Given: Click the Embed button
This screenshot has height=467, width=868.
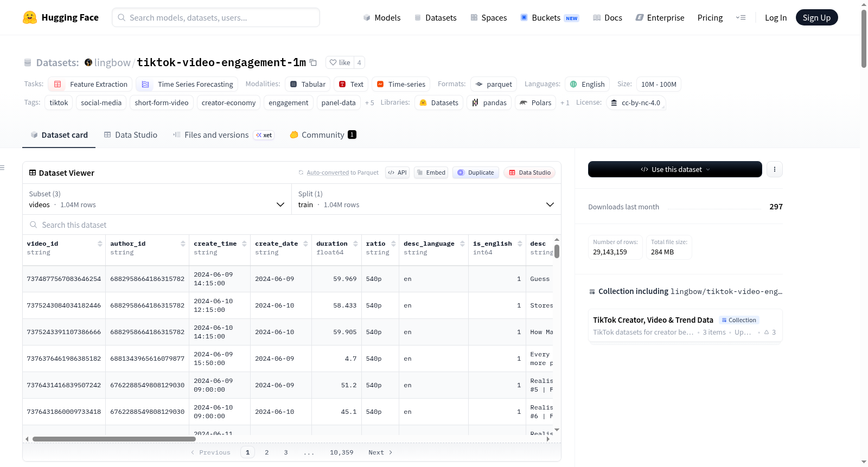Looking at the screenshot, I should (x=431, y=172).
